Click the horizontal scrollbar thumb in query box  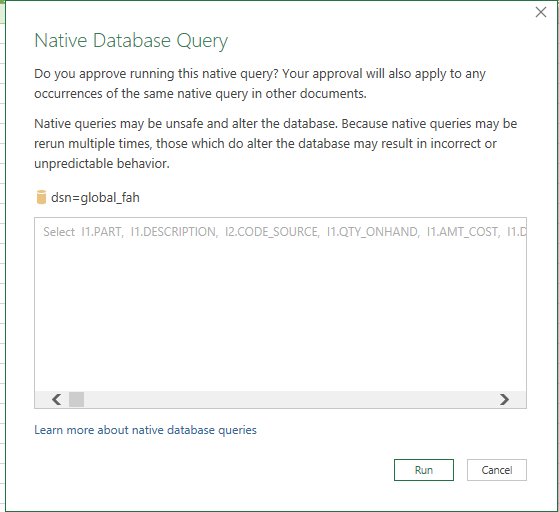[x=76, y=399]
